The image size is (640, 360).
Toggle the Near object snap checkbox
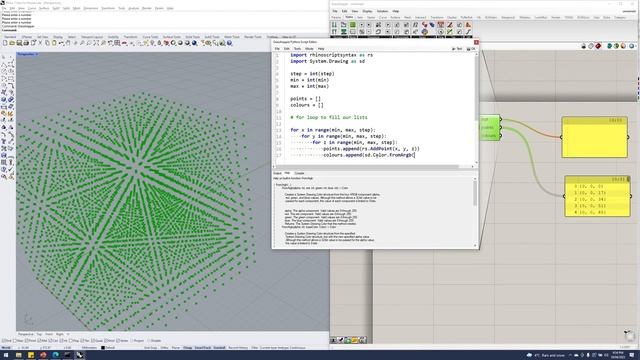(x=15, y=341)
